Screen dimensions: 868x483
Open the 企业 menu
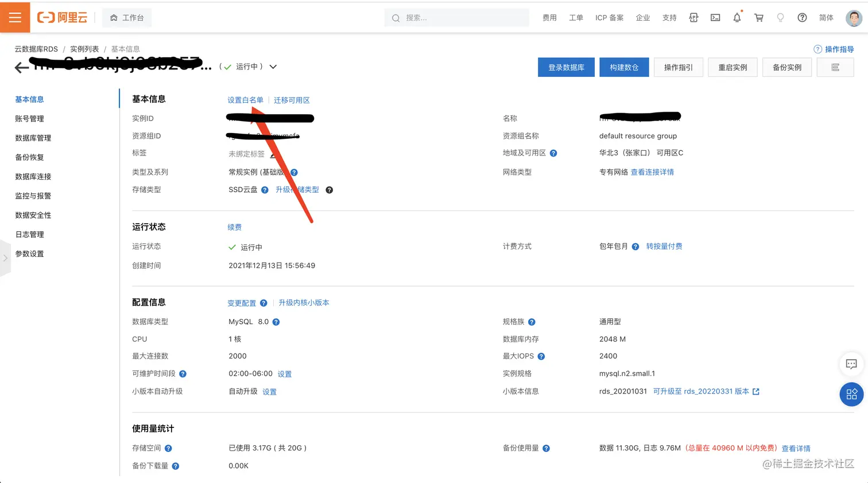click(x=642, y=18)
